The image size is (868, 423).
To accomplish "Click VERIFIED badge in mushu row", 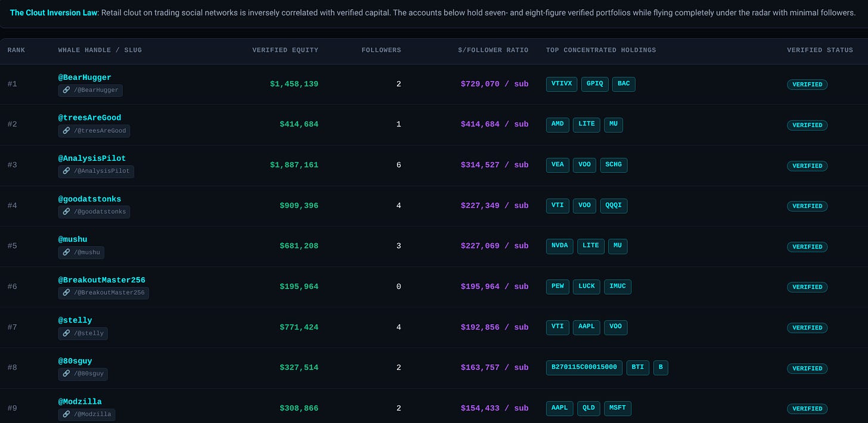I will coord(807,247).
